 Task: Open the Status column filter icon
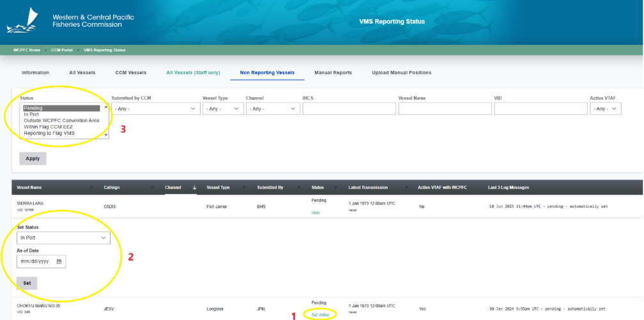[x=336, y=188]
